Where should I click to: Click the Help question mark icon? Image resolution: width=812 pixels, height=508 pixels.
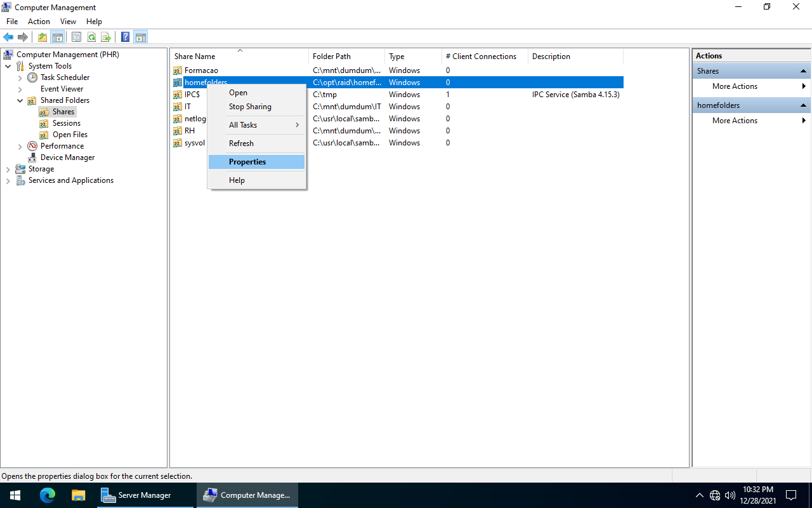tap(124, 37)
